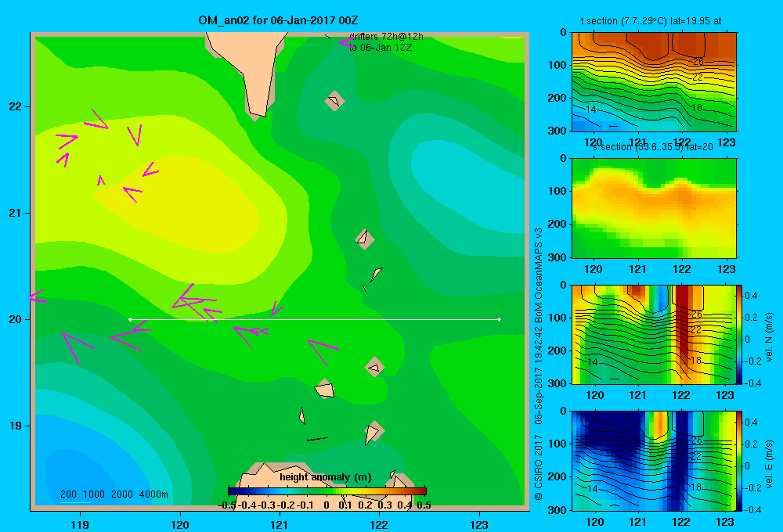Screen dimensions: 783x532
Task: Select the vel. N vertical color bar
Action: [740, 334]
